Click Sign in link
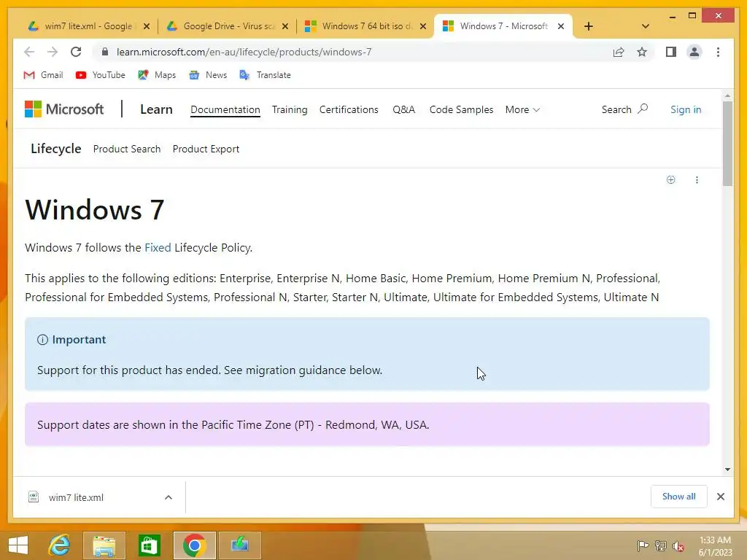 coord(686,109)
